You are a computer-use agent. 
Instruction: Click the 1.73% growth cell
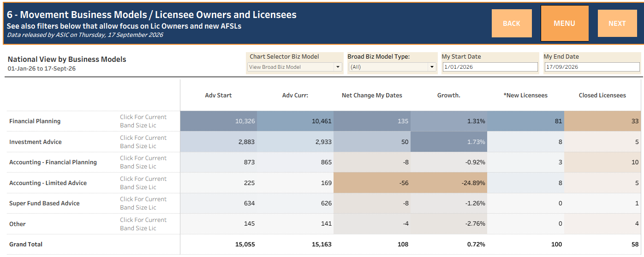pos(449,142)
